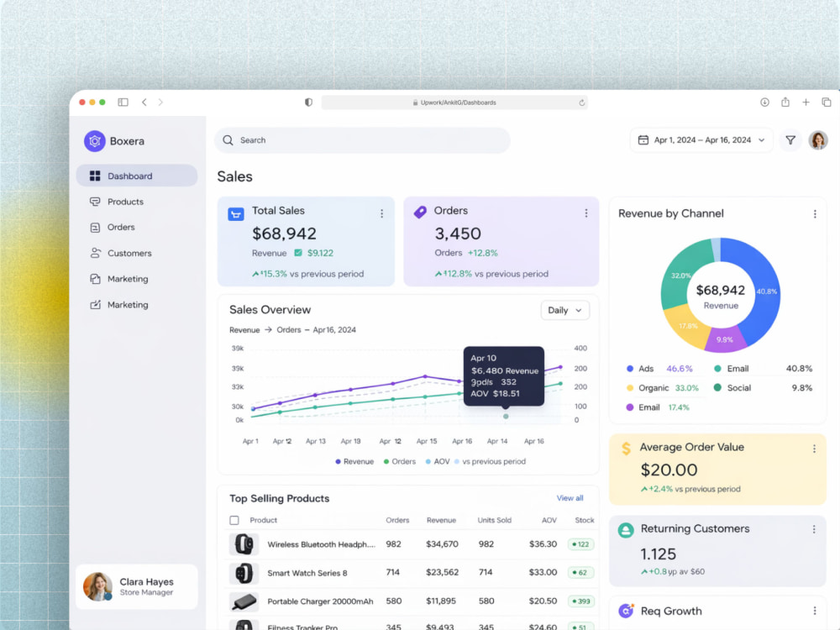The height and width of the screenshot is (630, 840).
Task: Toggle vs previous period legend item
Action: [x=491, y=461]
